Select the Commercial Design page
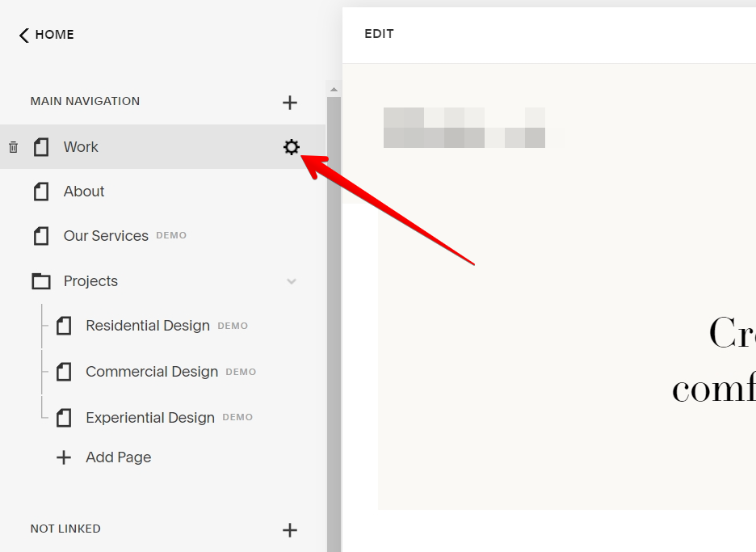This screenshot has height=552, width=756. (x=152, y=371)
